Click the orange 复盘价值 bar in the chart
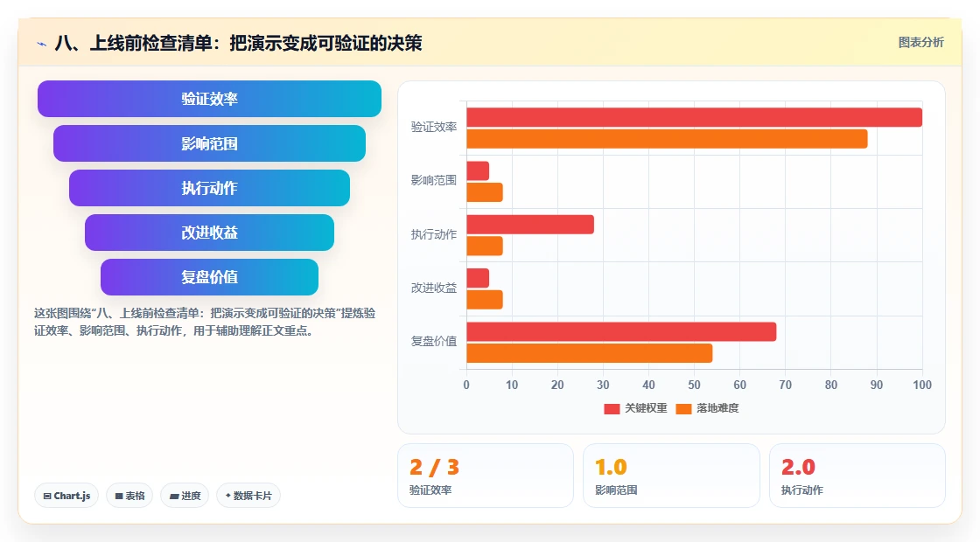Screen dimensions: 980x542 tap(590, 353)
